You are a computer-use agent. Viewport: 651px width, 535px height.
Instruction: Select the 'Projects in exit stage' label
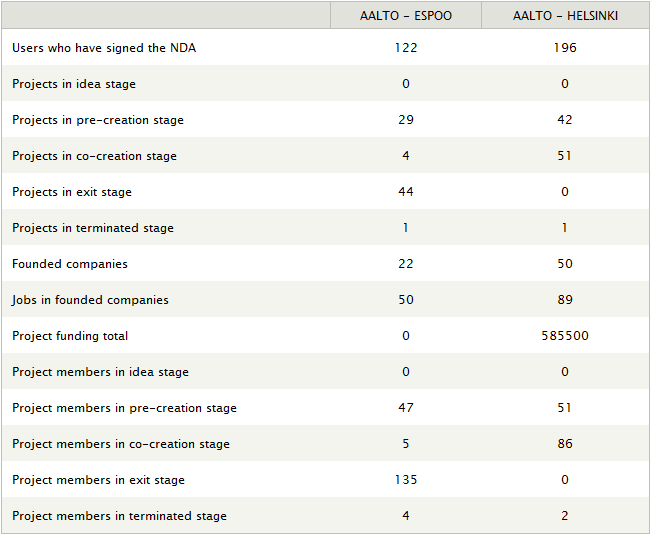[72, 192]
